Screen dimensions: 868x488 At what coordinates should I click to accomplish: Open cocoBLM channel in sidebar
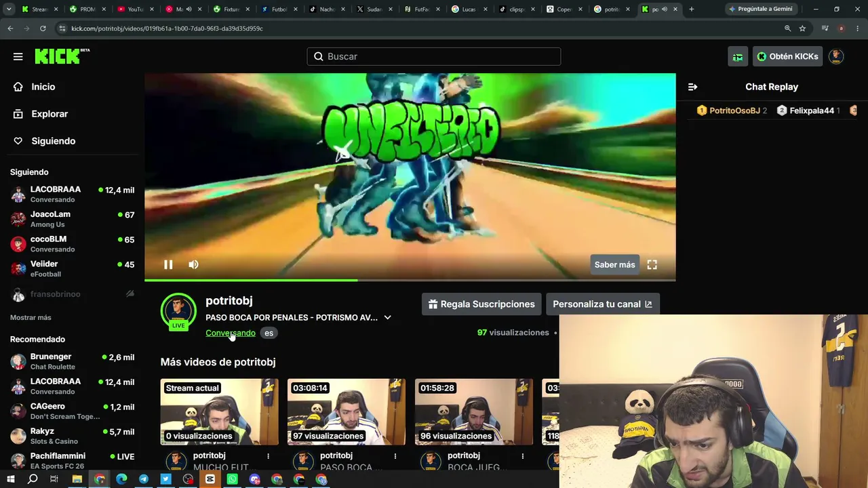(72, 244)
